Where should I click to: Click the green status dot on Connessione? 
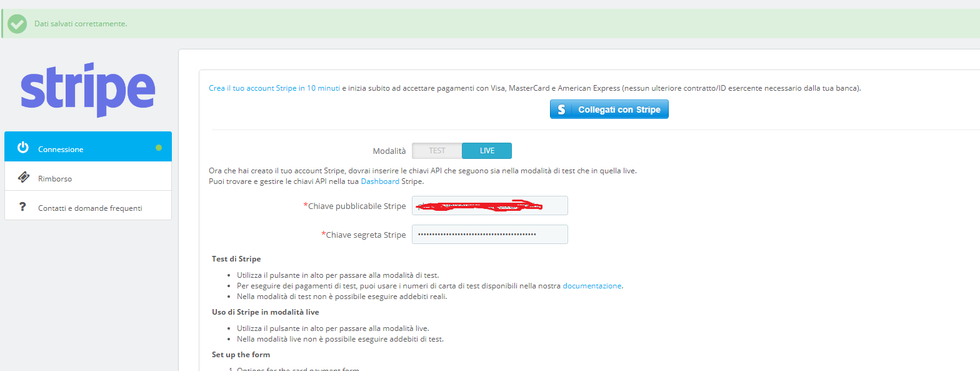pos(159,148)
